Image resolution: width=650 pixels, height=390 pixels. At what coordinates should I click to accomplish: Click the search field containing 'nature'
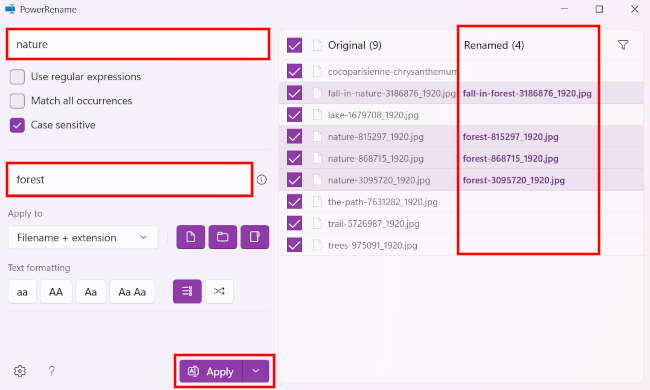pyautogui.click(x=138, y=44)
